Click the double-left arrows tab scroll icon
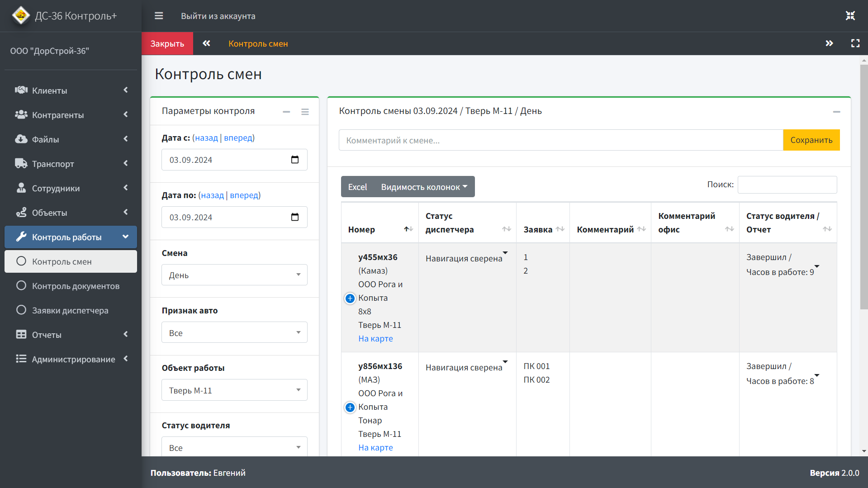 tap(206, 43)
